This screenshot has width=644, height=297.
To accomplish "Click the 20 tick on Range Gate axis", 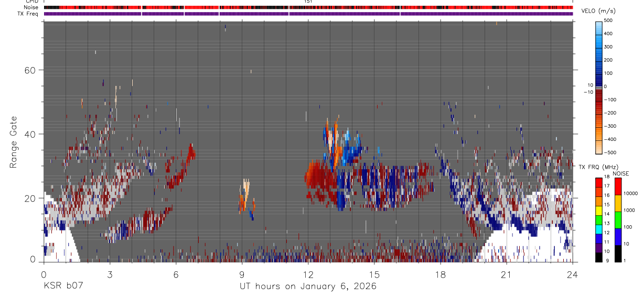I will coord(31,199).
